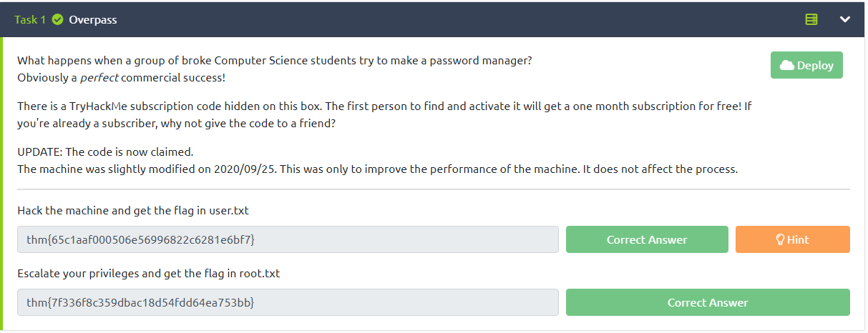Screen dimensions: 868x333
Task: Show the Hint for the user.txt question
Action: (x=793, y=240)
